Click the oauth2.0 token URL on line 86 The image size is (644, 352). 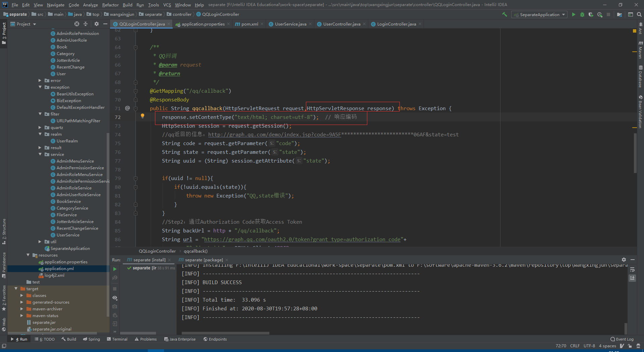point(302,239)
